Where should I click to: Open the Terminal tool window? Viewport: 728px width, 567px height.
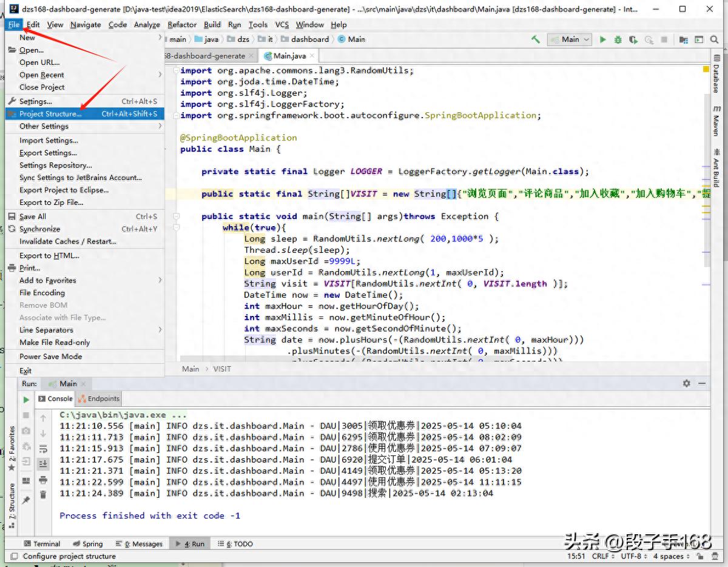click(42, 544)
